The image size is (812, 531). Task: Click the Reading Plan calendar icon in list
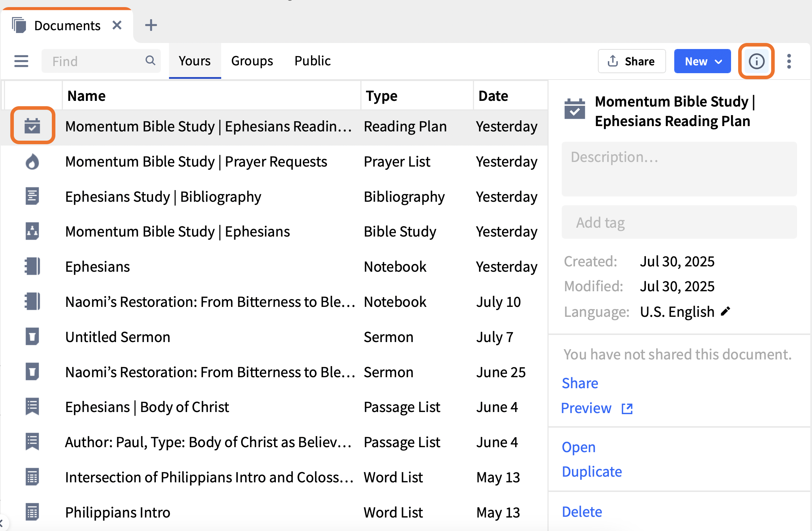32,126
